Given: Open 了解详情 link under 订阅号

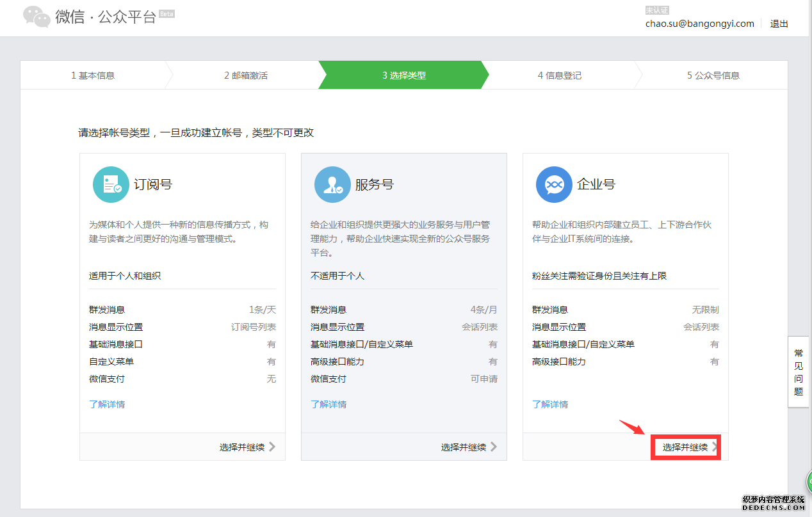Looking at the screenshot, I should 107,404.
